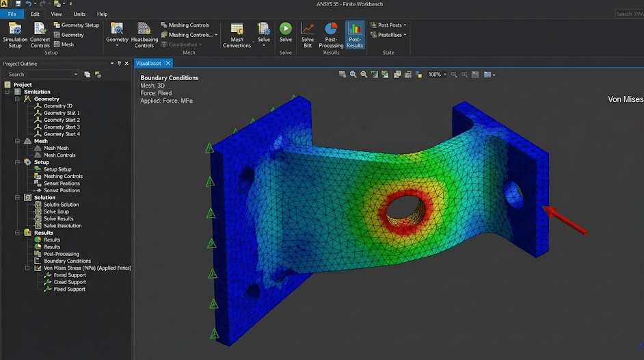
Task: Open the Simulation Setup ribbon tool
Action: tap(15, 35)
